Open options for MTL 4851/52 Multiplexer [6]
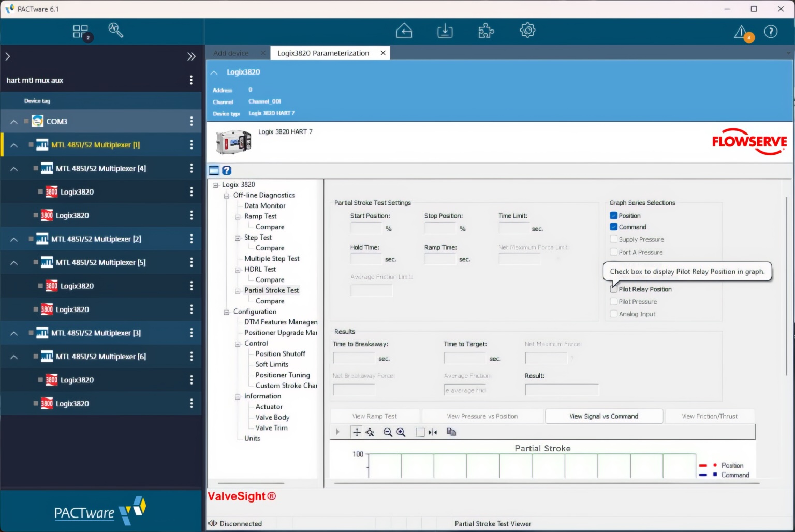Image resolution: width=795 pixels, height=532 pixels. coord(191,356)
